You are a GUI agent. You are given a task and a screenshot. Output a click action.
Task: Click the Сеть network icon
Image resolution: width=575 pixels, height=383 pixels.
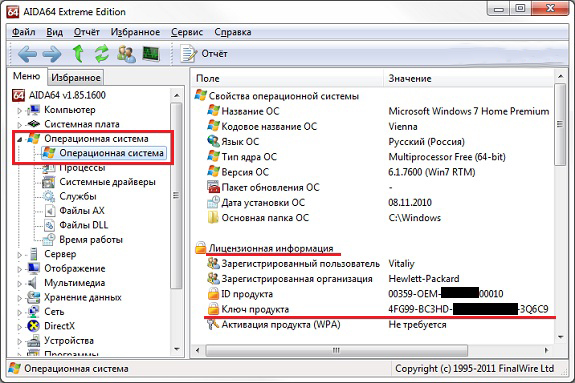[x=33, y=311]
